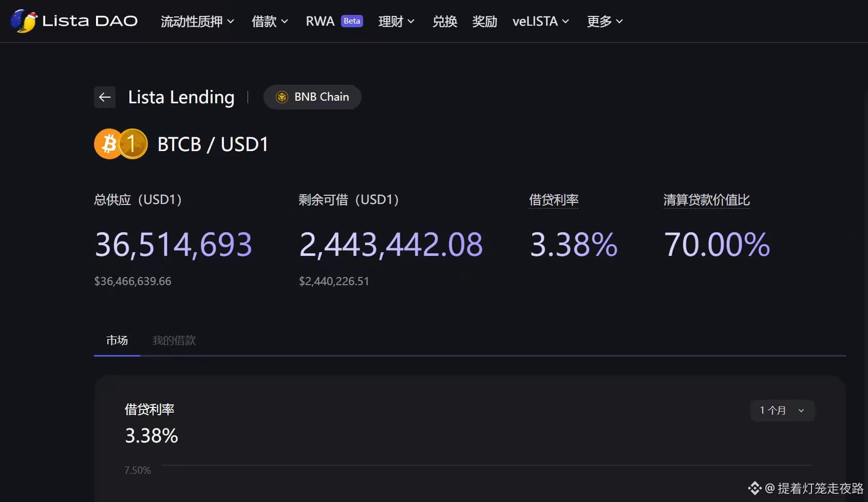Image resolution: width=868 pixels, height=502 pixels.
Task: Click the 清算贷款价值比 underlined label
Action: 706,200
